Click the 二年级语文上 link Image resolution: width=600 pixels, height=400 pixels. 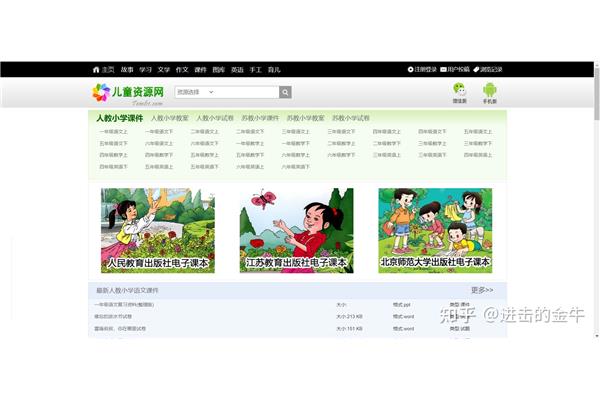(204, 132)
